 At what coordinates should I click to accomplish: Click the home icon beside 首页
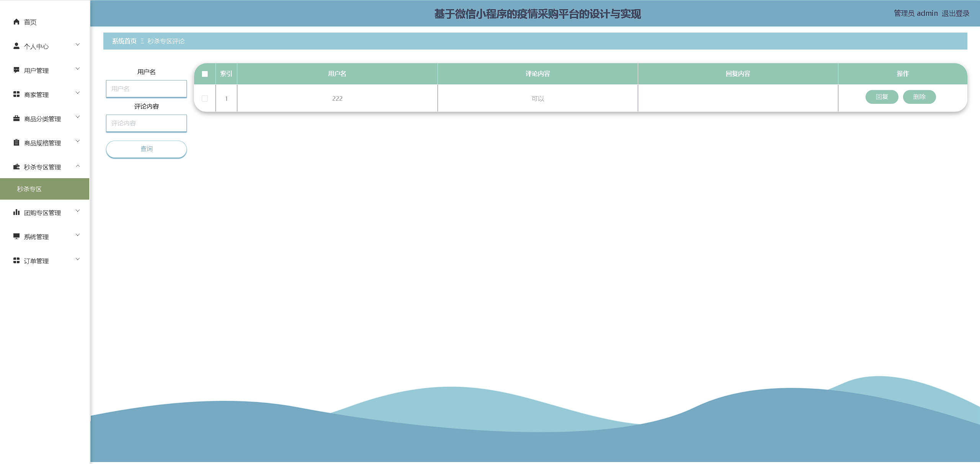point(16,22)
